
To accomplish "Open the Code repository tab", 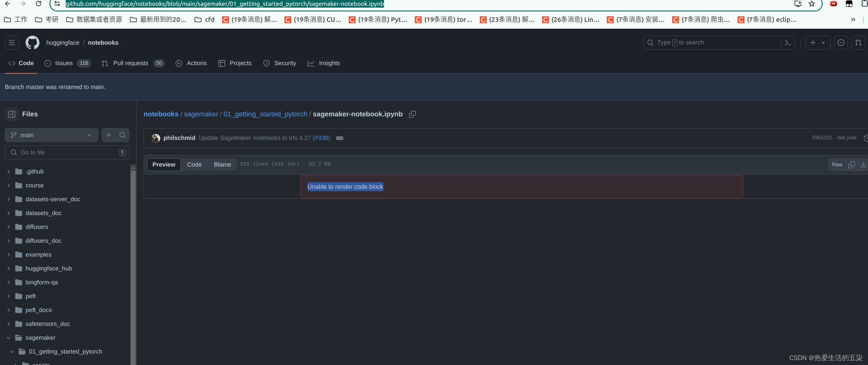I will pos(21,63).
